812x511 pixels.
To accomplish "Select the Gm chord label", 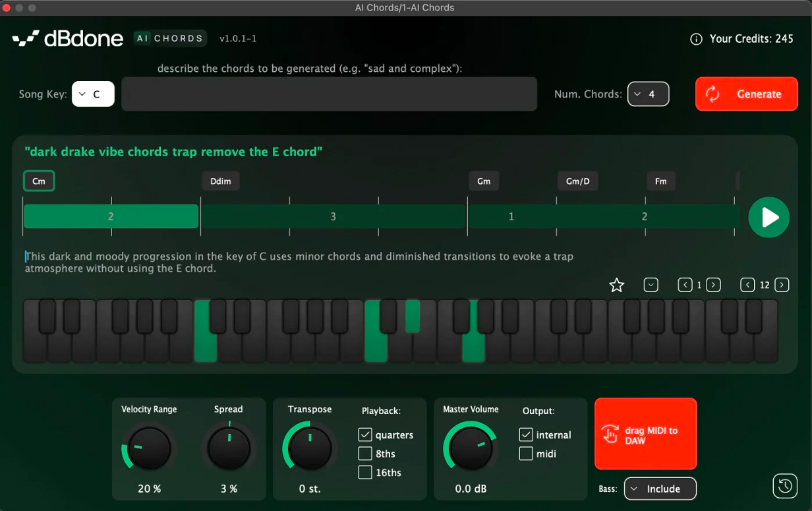I will coord(484,181).
